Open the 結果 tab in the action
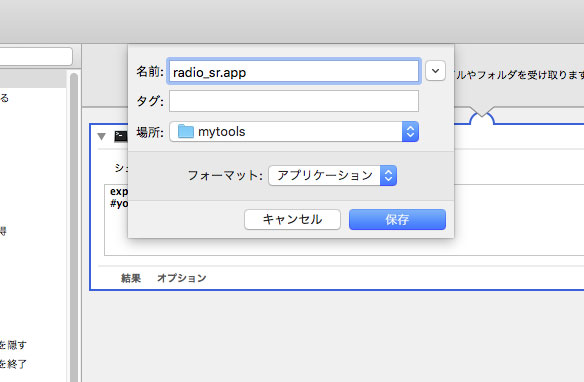Image resolution: width=584 pixels, height=382 pixels. (131, 278)
